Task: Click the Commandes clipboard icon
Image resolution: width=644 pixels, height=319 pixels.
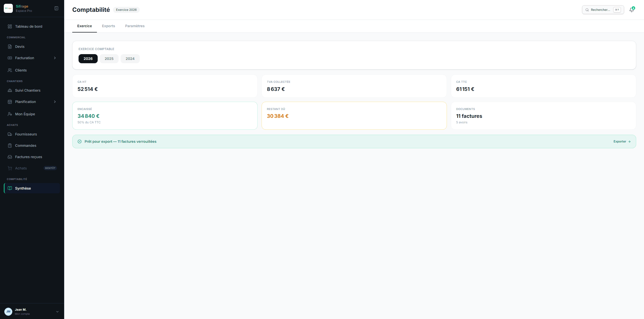Action: pyautogui.click(x=10, y=146)
